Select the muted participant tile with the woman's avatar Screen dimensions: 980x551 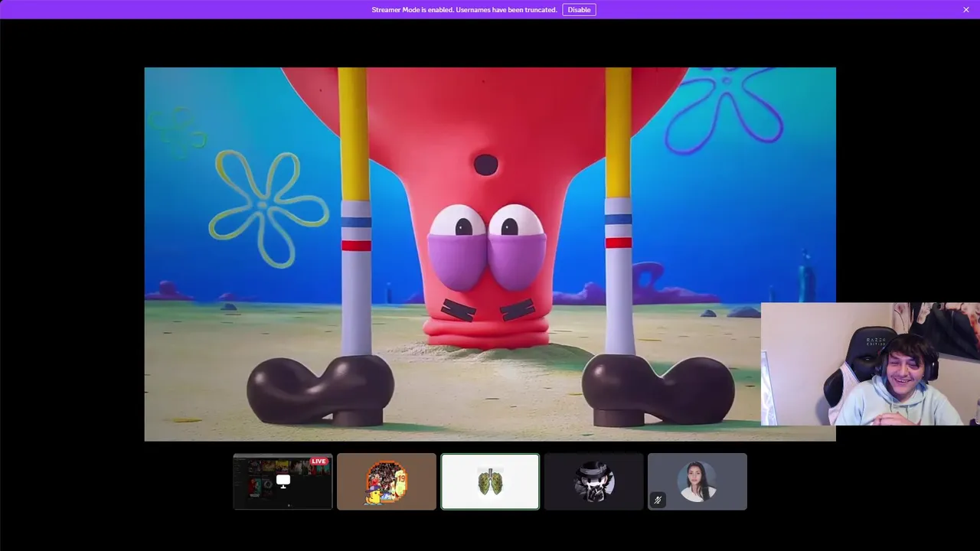697,481
